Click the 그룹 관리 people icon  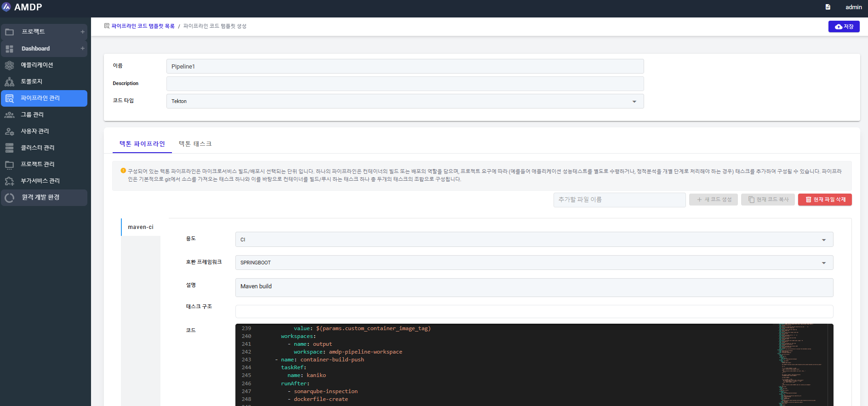(x=9, y=115)
